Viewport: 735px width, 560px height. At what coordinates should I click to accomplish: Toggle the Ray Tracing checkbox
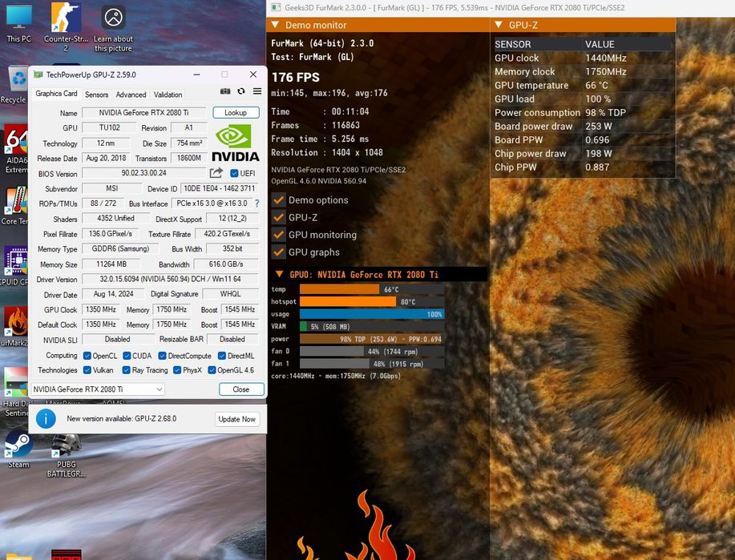point(126,370)
